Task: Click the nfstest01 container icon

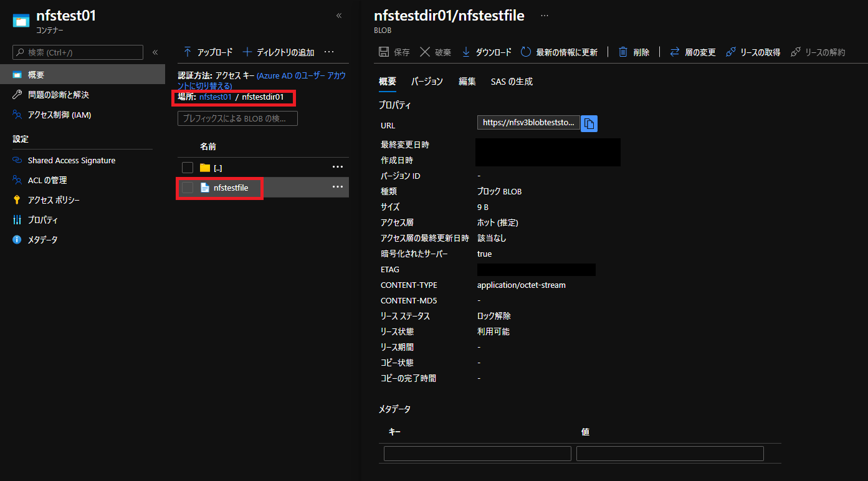Action: pos(21,21)
